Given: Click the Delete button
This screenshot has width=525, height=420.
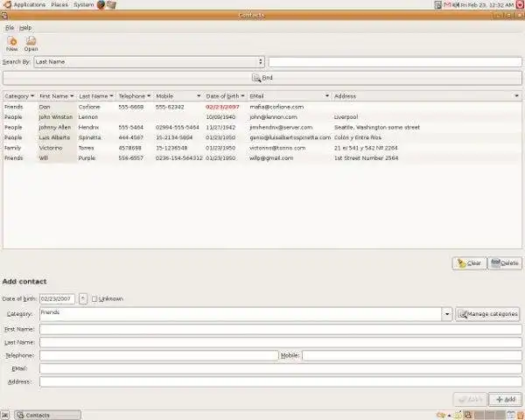Looking at the screenshot, I should point(505,263).
